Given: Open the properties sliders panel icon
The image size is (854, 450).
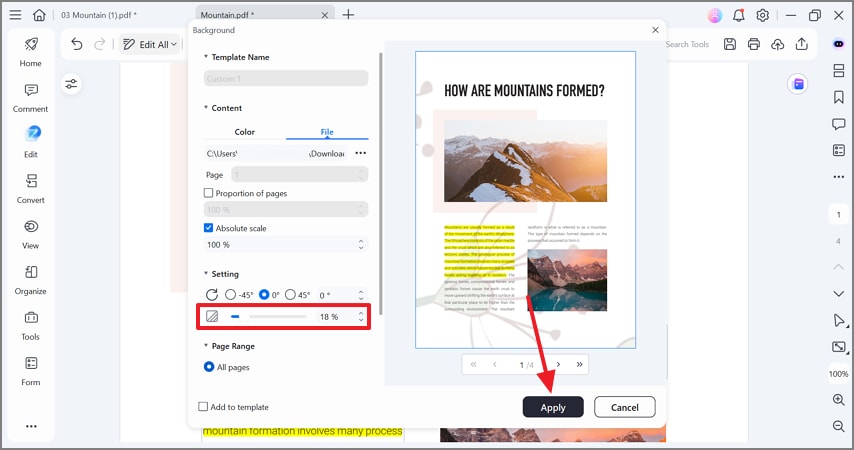Looking at the screenshot, I should (x=71, y=84).
